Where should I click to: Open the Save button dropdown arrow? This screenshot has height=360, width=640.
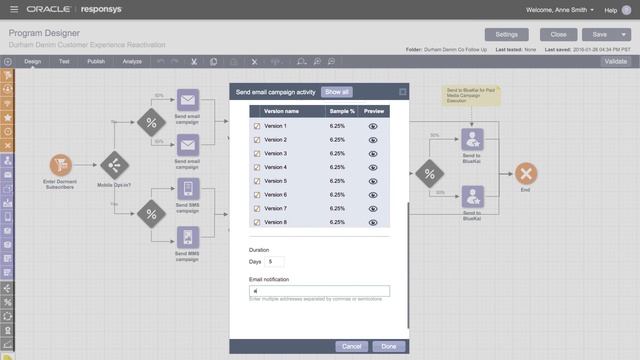pyautogui.click(x=624, y=35)
